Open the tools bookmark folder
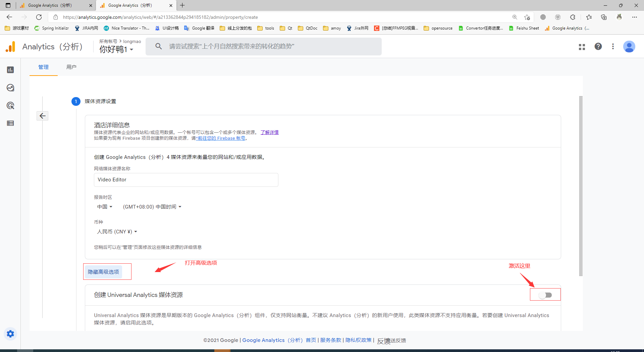 point(266,28)
